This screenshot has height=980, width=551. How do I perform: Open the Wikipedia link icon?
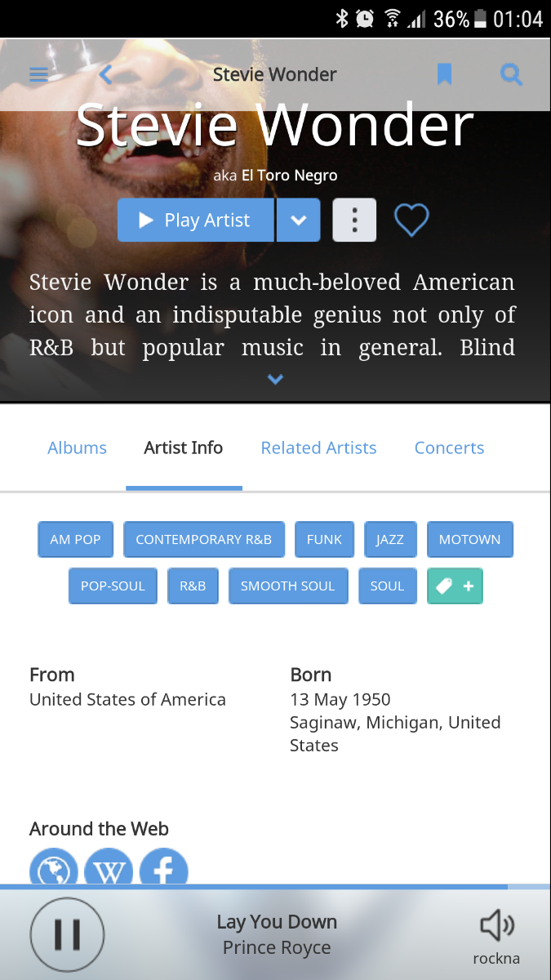coord(109,870)
